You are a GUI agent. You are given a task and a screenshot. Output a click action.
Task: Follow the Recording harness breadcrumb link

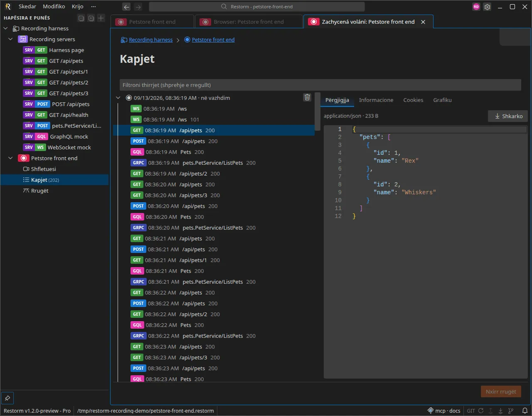(x=150, y=40)
